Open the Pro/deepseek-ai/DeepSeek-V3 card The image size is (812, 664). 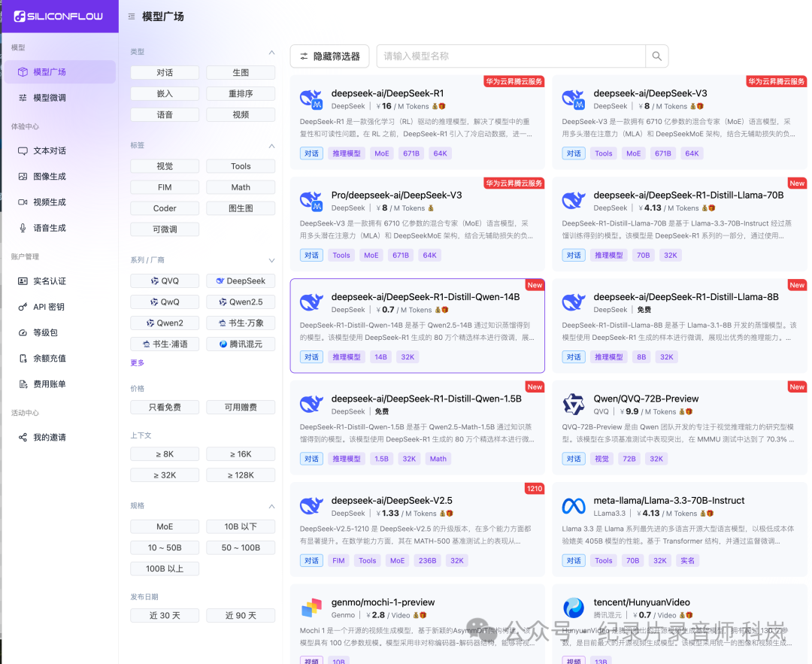tap(417, 224)
